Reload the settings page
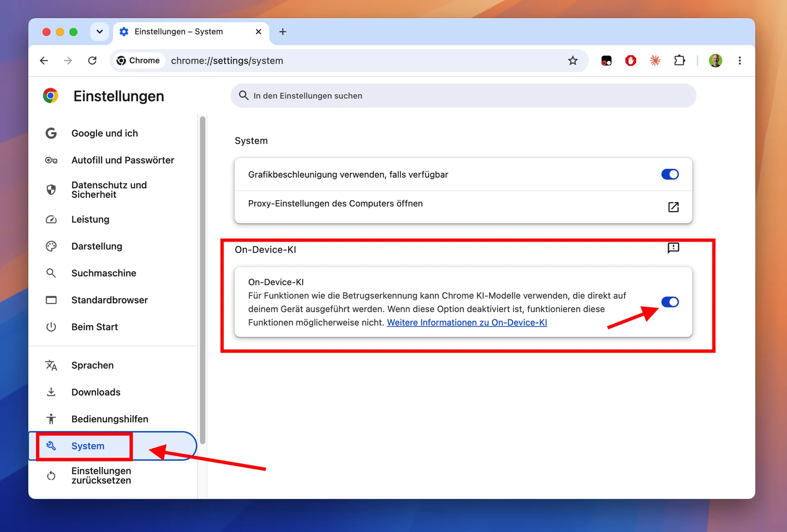 click(x=92, y=61)
